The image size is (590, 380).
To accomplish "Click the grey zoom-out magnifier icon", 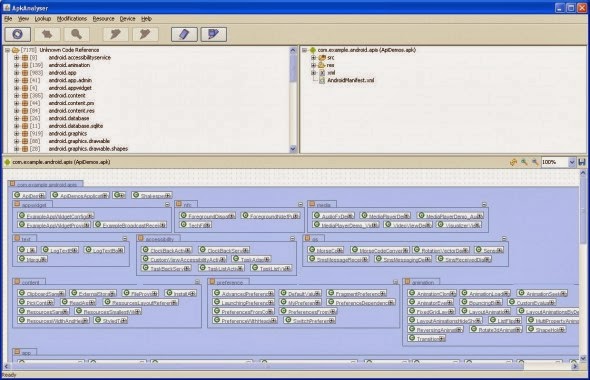I will [x=534, y=162].
